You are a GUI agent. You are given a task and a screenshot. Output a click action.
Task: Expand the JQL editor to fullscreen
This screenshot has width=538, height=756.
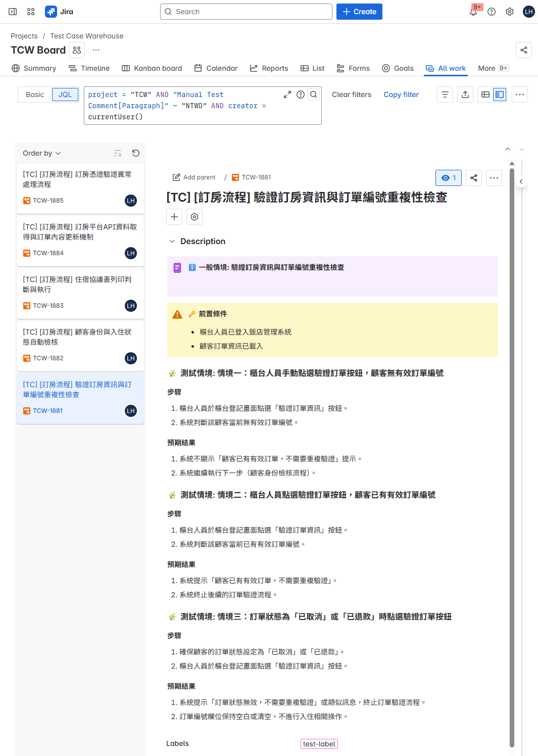click(287, 94)
